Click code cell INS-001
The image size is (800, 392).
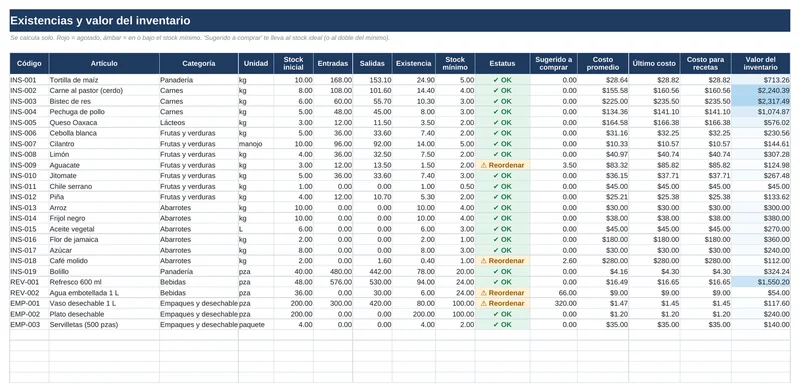(29, 80)
